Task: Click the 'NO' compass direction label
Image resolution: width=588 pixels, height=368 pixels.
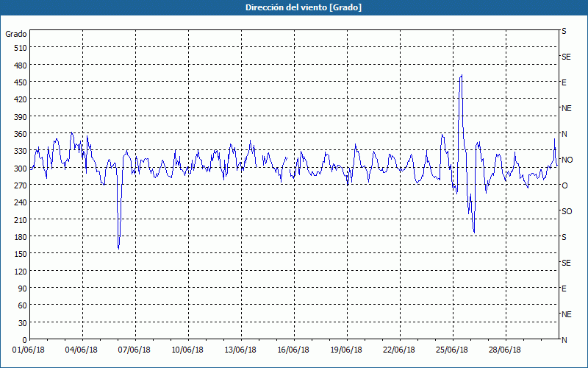Action: tap(567, 160)
